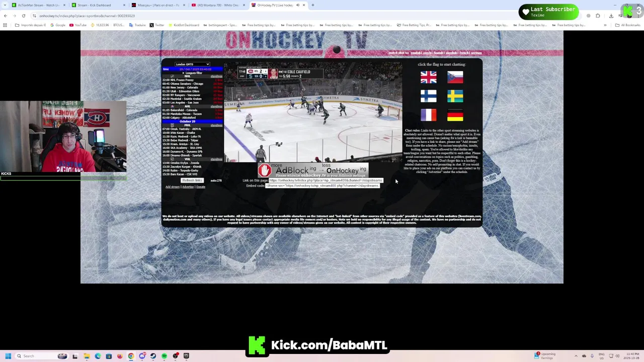
Task: Mute the OnHockey tab speaker icon
Action: point(297,5)
